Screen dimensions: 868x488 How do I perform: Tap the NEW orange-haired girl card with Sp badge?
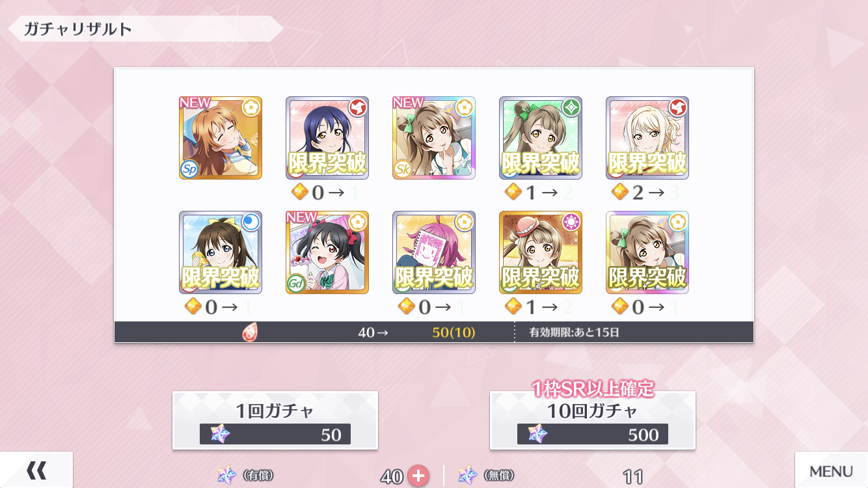[x=221, y=138]
